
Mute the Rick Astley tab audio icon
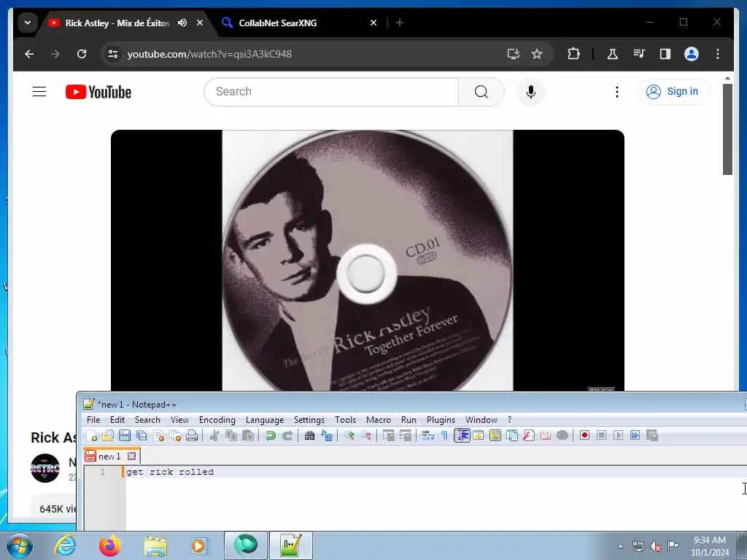pos(182,23)
